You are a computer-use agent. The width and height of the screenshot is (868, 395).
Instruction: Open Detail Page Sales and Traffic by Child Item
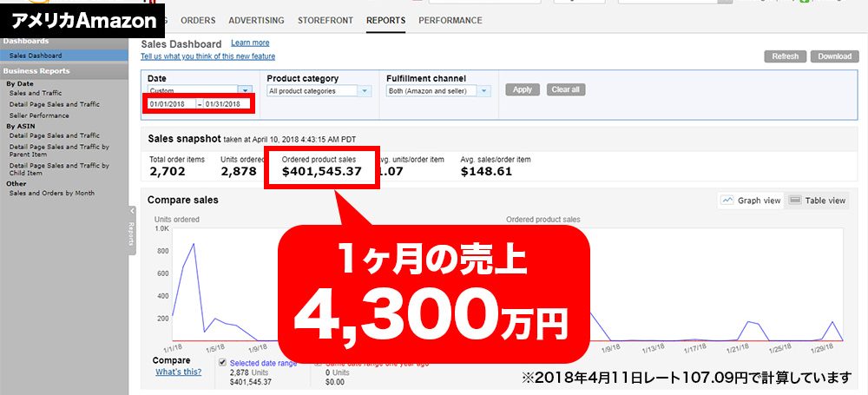pos(59,169)
